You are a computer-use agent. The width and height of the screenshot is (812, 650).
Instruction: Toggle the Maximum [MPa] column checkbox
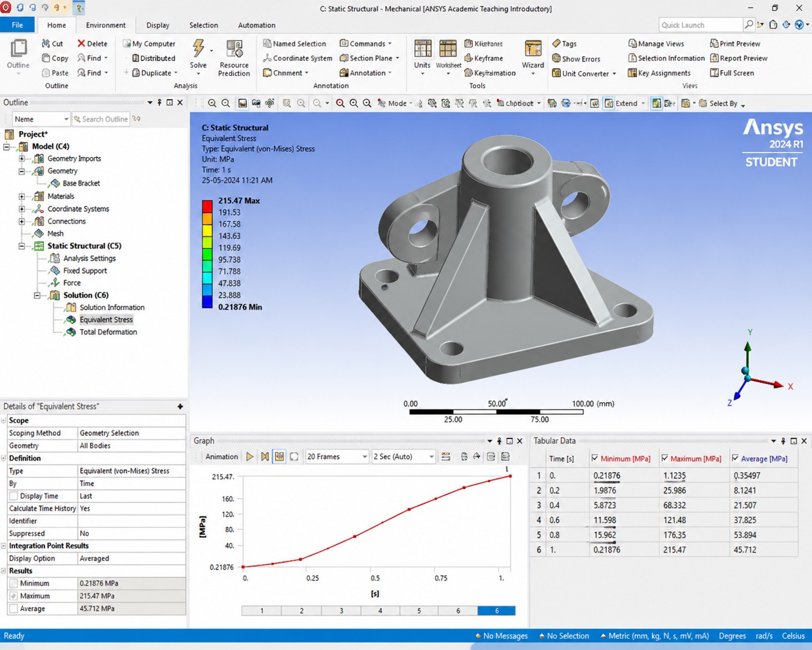click(665, 458)
